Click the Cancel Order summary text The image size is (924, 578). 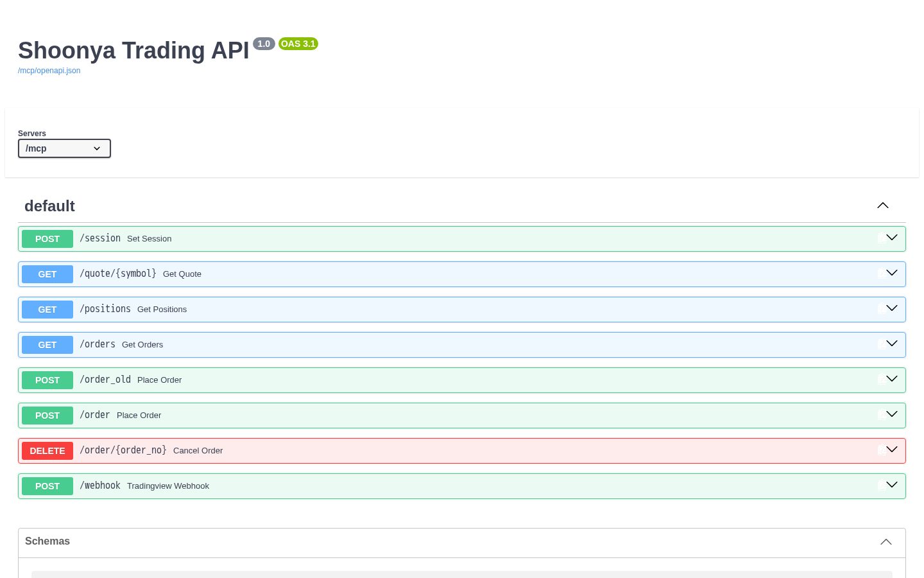tap(198, 451)
